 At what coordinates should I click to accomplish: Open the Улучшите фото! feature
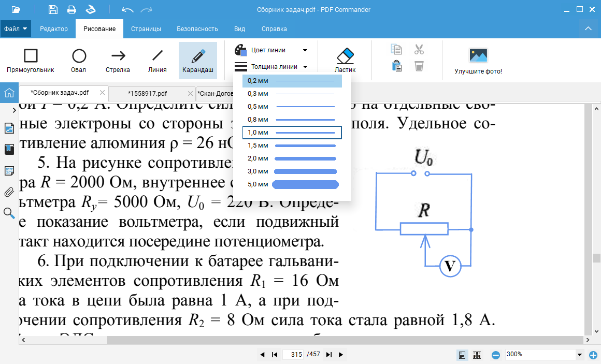point(478,61)
